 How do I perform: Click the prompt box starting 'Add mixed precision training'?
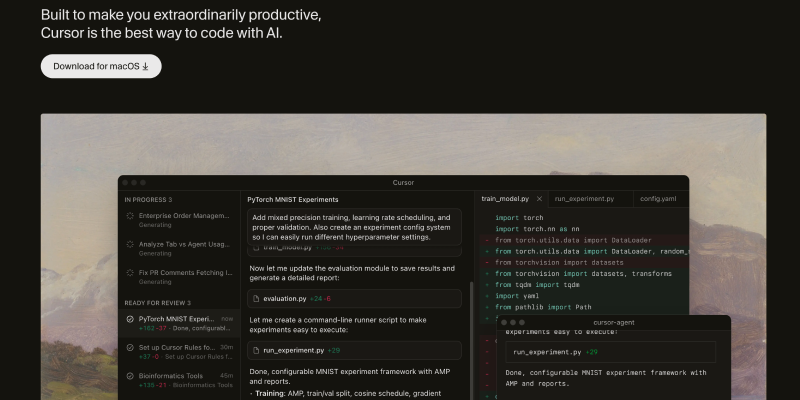354,227
